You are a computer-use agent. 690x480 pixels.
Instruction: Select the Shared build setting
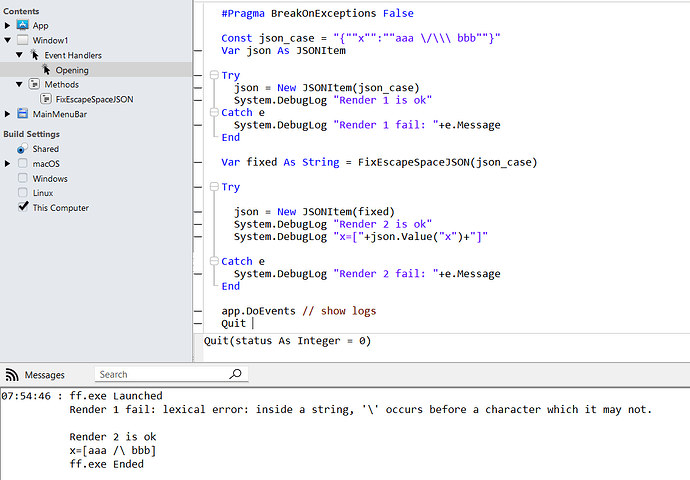(x=22, y=149)
